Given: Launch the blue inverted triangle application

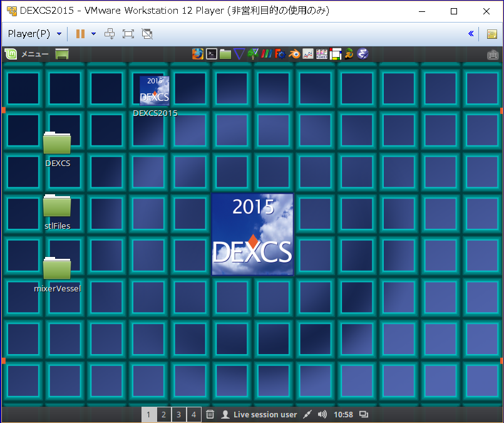Looking at the screenshot, I should click(x=239, y=54).
